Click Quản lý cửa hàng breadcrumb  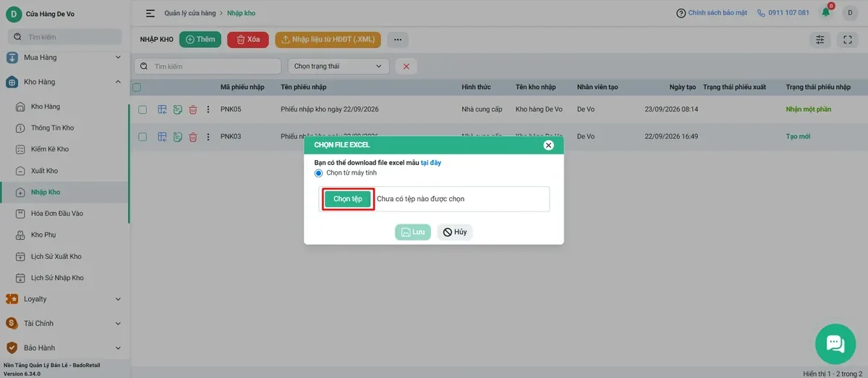(x=191, y=13)
